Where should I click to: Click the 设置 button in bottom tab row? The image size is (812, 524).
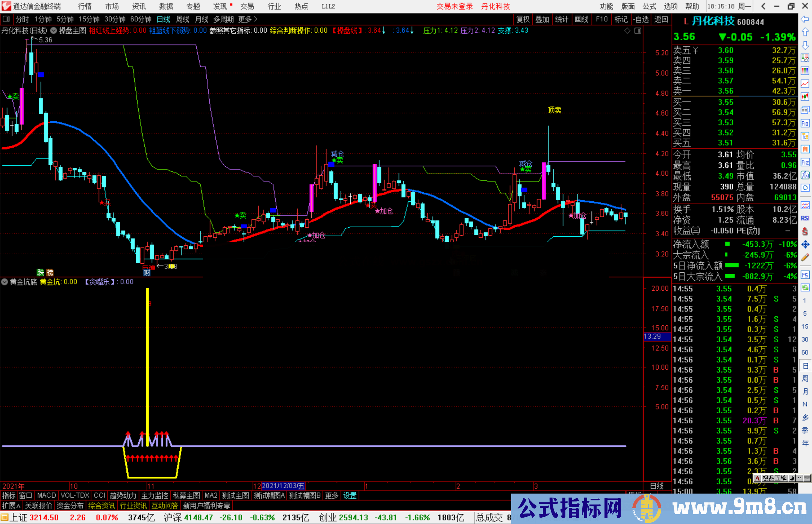(x=350, y=495)
